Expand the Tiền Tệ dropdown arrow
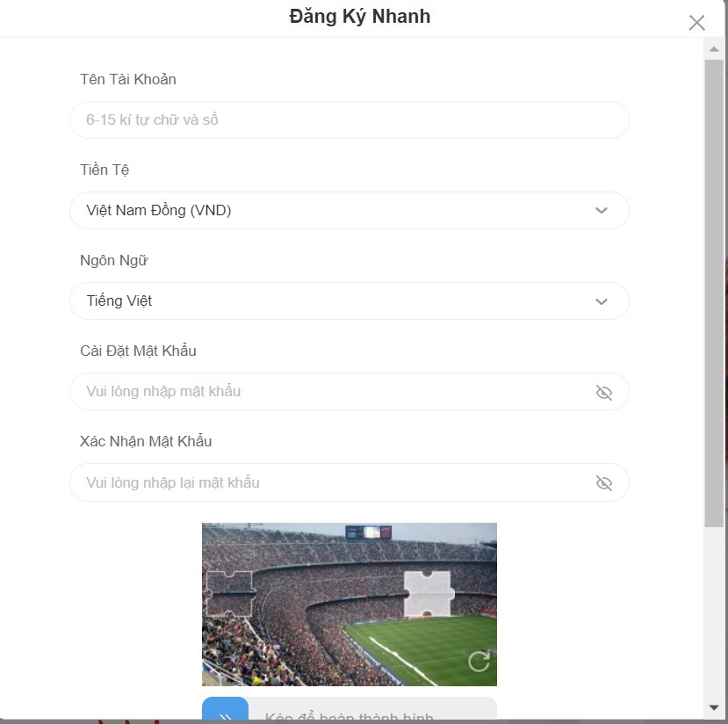The image size is (728, 724). tap(602, 210)
